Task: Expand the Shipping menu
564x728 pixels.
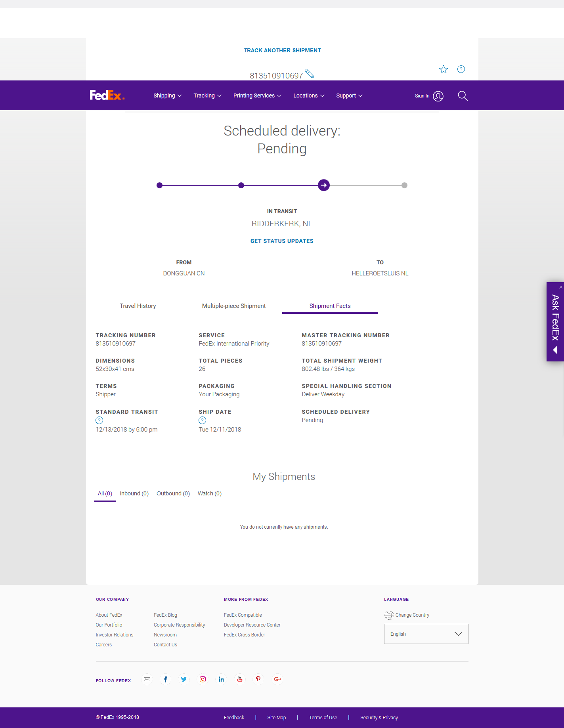Action: click(168, 96)
